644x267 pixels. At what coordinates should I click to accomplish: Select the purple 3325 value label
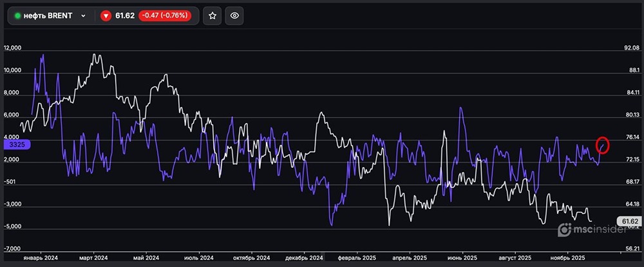pos(14,145)
